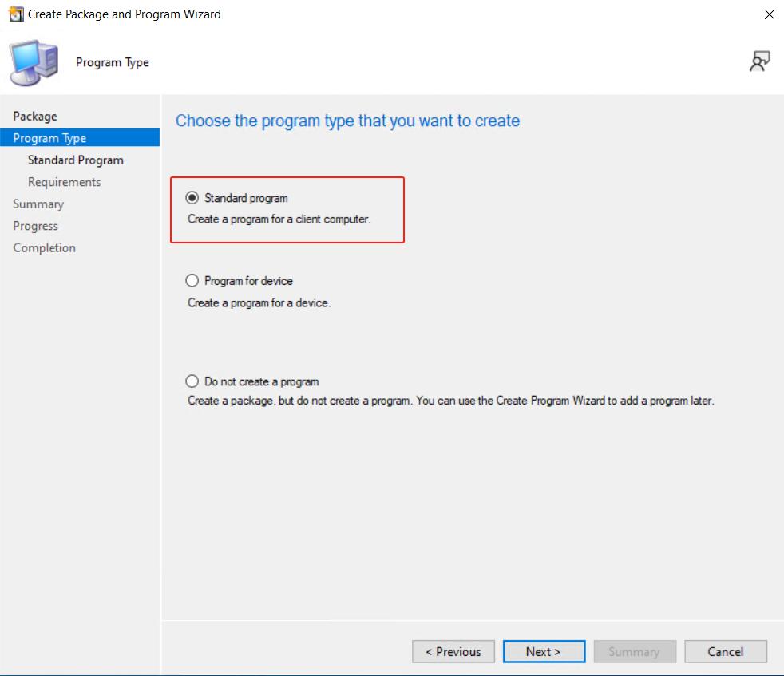
Task: Cancel the wizard
Action: 726,652
